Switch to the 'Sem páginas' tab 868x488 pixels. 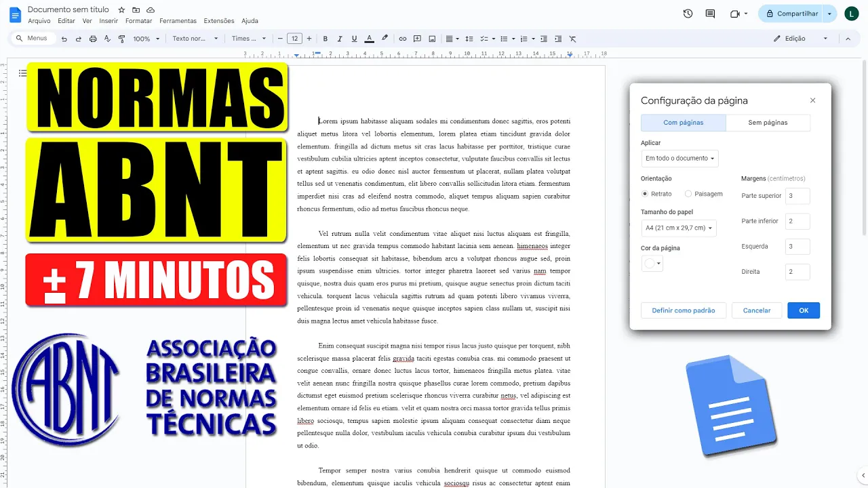(x=768, y=123)
